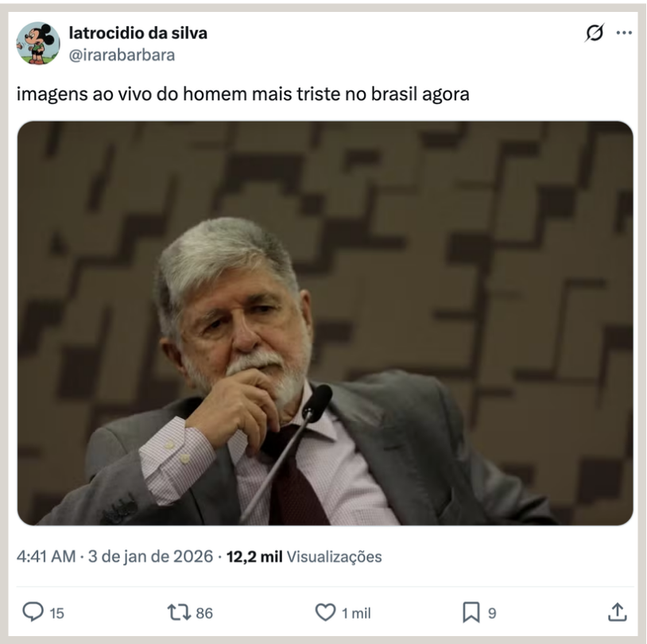647x644 pixels.
Task: Open the attached photo of man
Action: pyautogui.click(x=325, y=324)
